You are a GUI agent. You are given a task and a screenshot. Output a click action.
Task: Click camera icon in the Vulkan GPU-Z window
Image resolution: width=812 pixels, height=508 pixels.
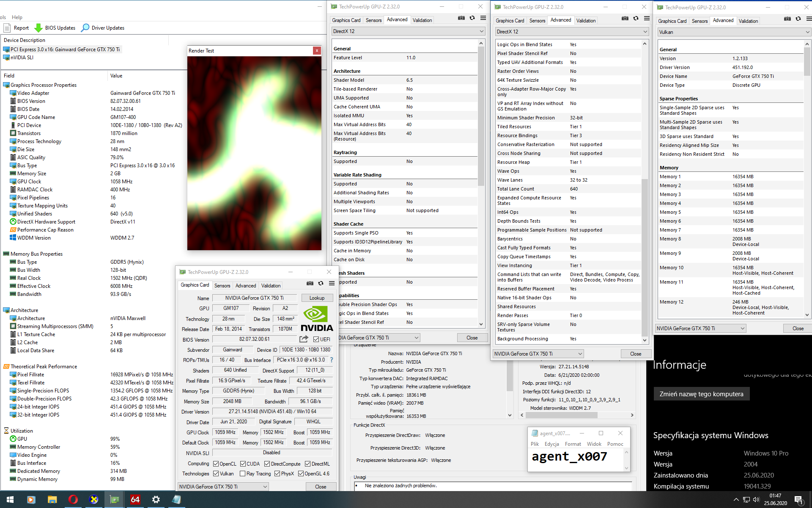click(787, 19)
